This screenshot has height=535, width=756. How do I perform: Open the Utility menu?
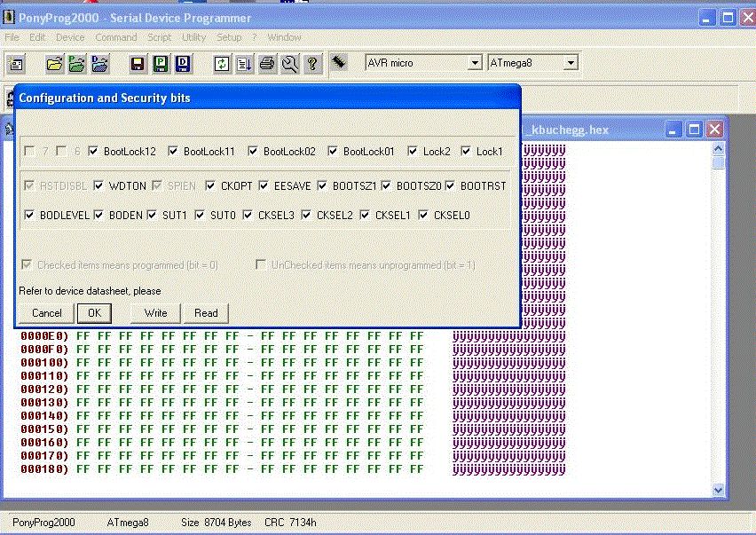point(193,37)
